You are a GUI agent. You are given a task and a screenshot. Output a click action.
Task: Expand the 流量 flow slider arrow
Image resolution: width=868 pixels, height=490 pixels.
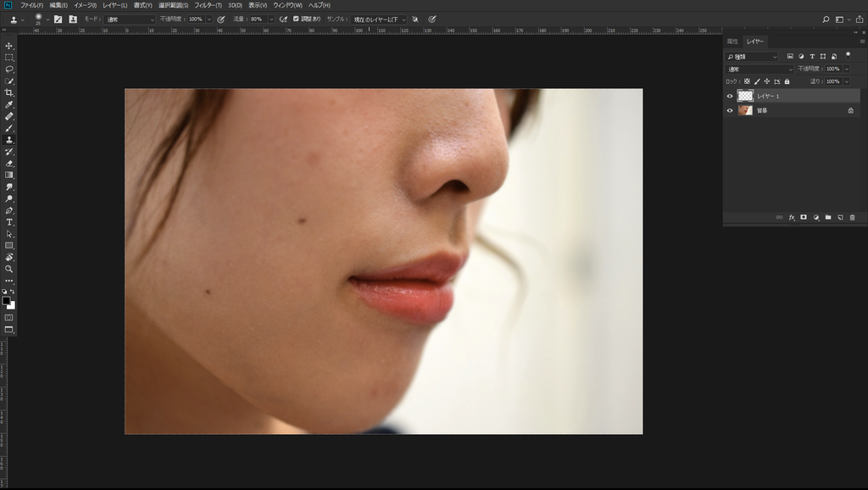click(271, 19)
